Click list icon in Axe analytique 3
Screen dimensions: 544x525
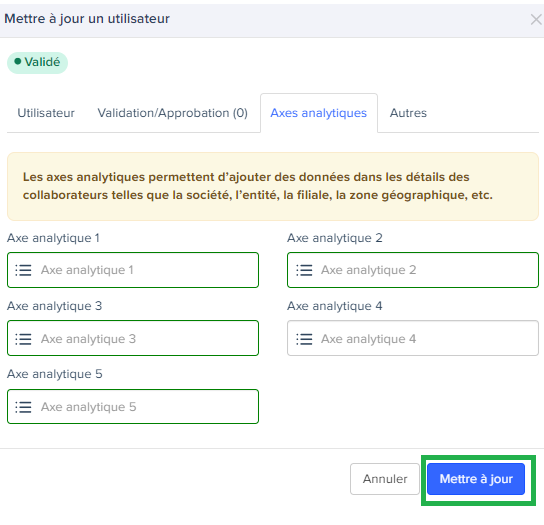click(x=23, y=339)
